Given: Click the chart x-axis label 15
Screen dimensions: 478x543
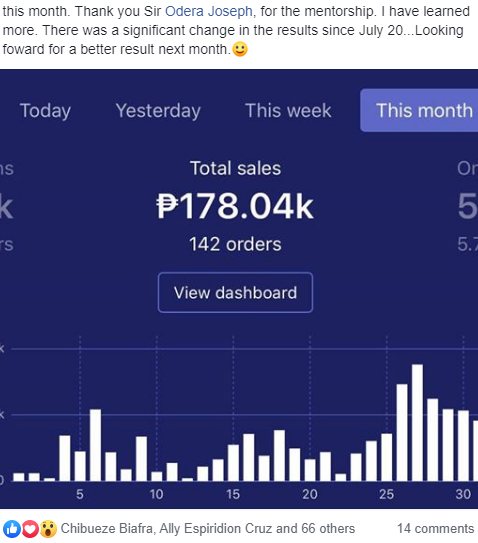Looking at the screenshot, I should click(x=233, y=494).
